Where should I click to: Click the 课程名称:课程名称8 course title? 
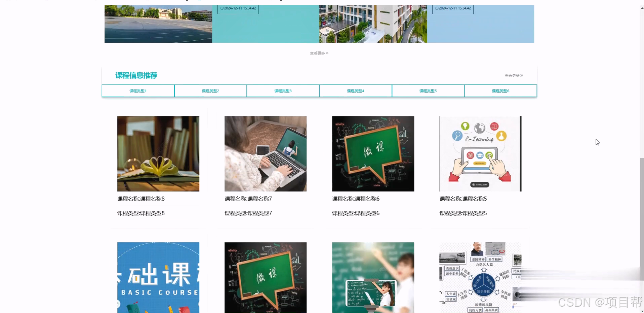pyautogui.click(x=140, y=199)
